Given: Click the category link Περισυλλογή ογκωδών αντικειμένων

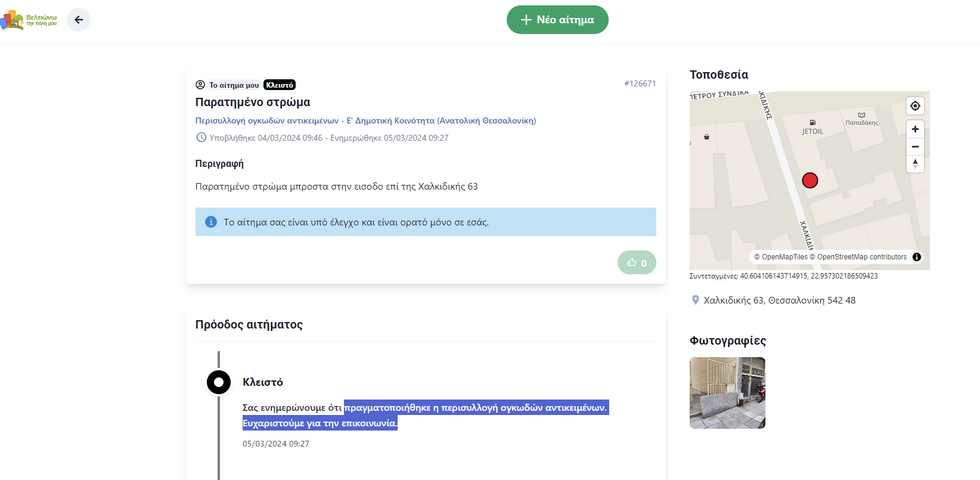Looking at the screenshot, I should tap(366, 121).
